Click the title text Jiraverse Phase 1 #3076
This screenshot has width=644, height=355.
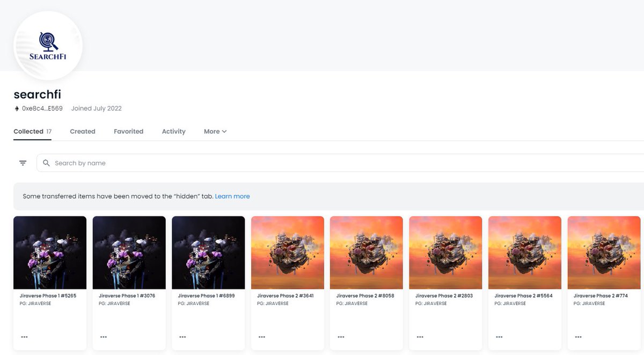(x=127, y=296)
